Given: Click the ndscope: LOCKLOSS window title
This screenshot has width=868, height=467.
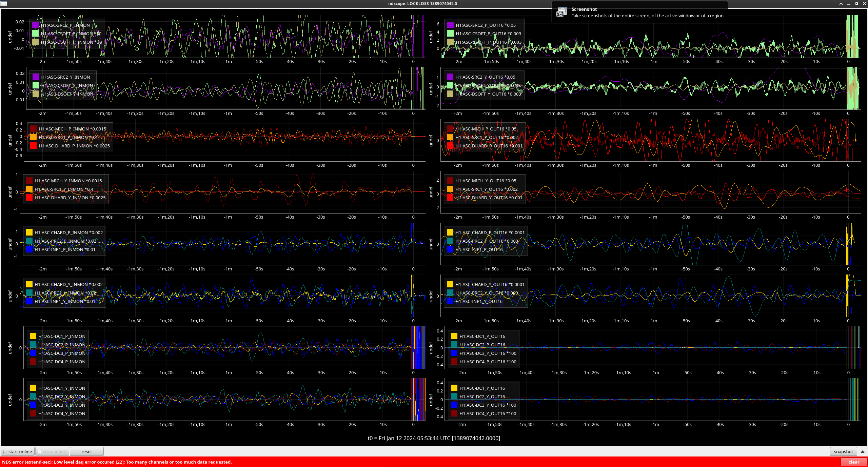Looking at the screenshot, I should point(422,4).
